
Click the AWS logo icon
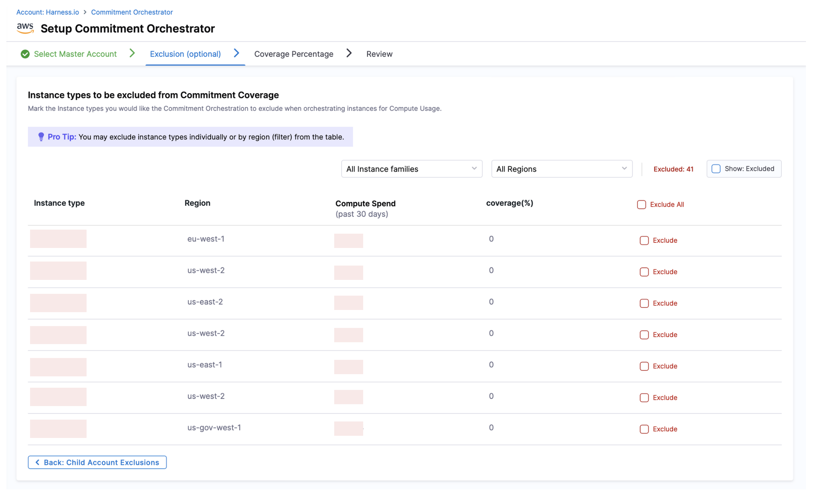[25, 28]
